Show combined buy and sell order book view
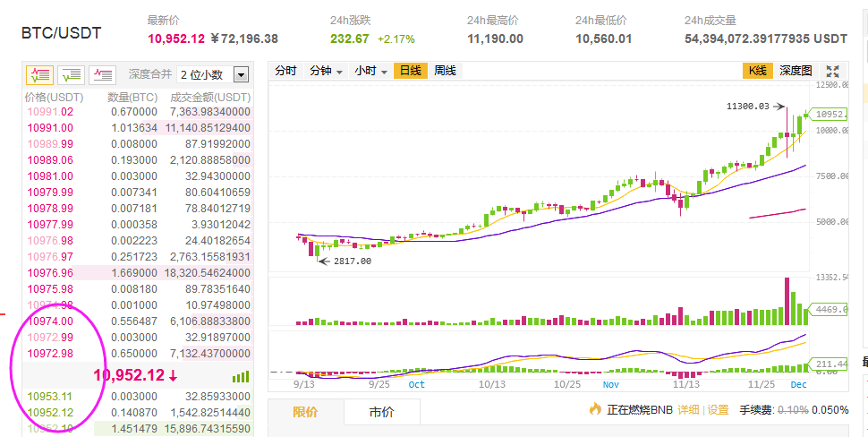The width and height of the screenshot is (868, 437). click(39, 74)
